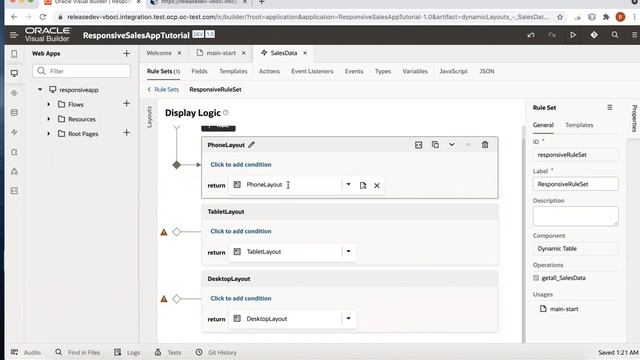Open the DesktopLayout return dropdown
640x360 pixels.
pyautogui.click(x=348, y=318)
